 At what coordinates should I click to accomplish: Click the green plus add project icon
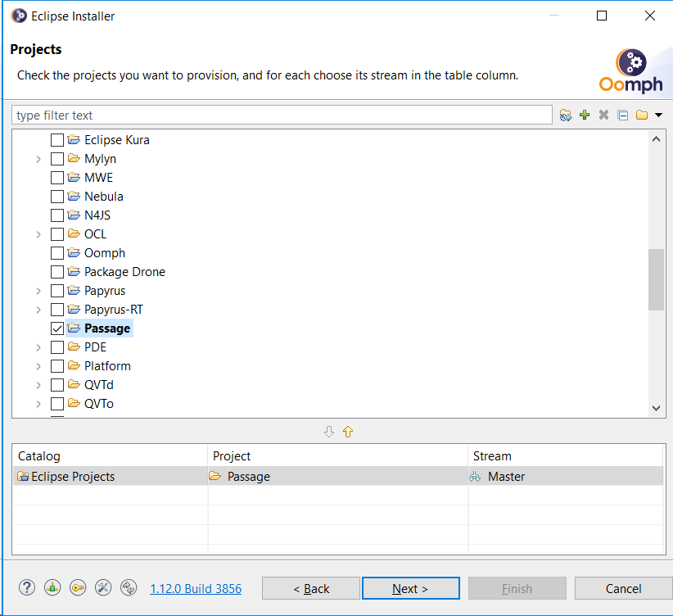pos(585,115)
